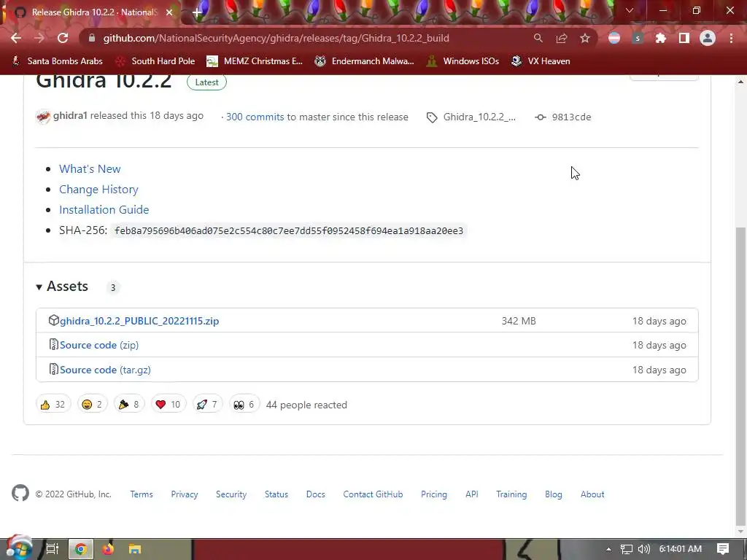Click the site lock icon in address bar

(92, 38)
